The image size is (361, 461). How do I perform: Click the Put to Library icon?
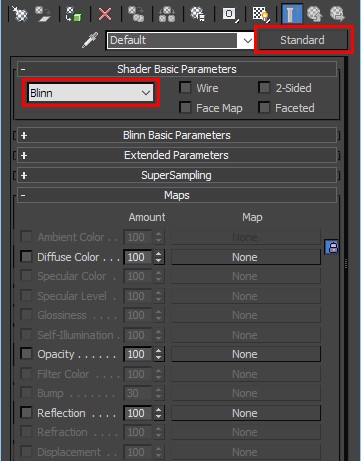coord(198,14)
